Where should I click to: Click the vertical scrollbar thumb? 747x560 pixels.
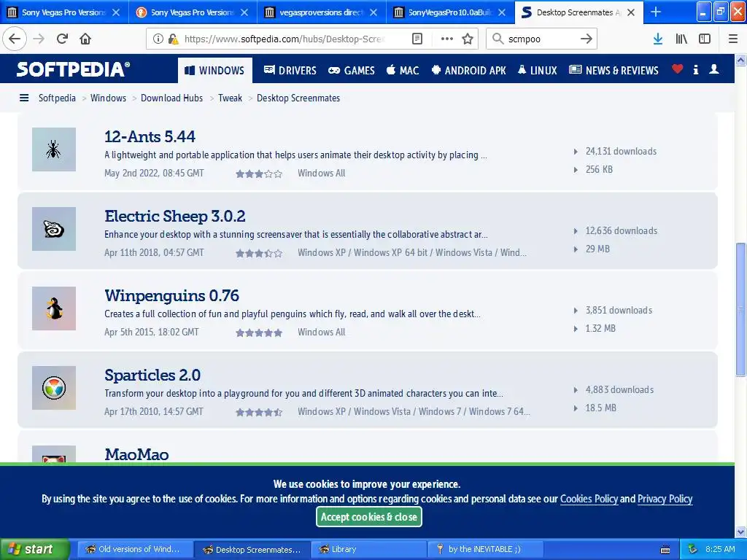[740, 309]
